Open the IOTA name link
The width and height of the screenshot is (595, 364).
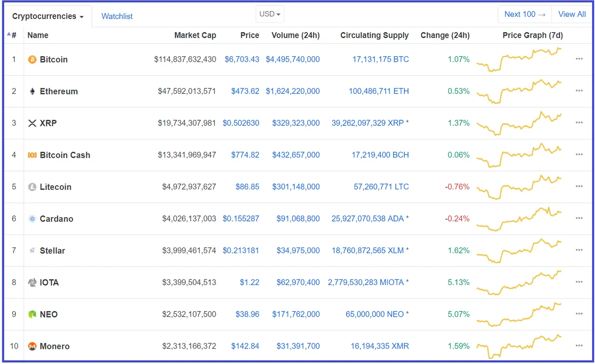(x=49, y=282)
